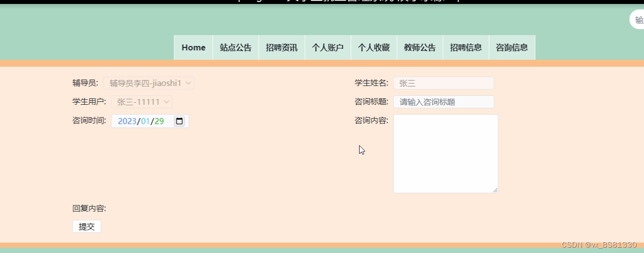This screenshot has width=644, height=253.
Task: Expand the 辅导员 dropdown arrow
Action: click(188, 84)
